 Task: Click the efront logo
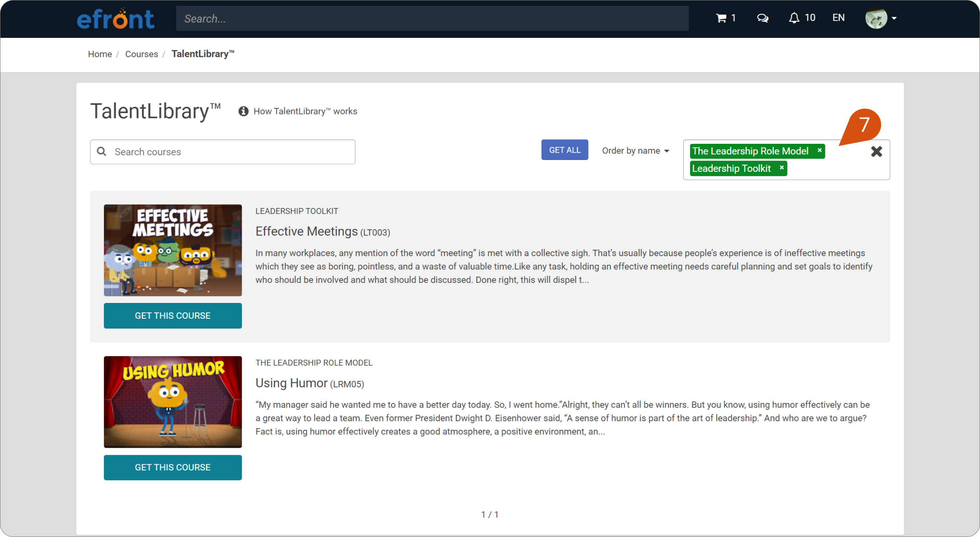tap(115, 18)
